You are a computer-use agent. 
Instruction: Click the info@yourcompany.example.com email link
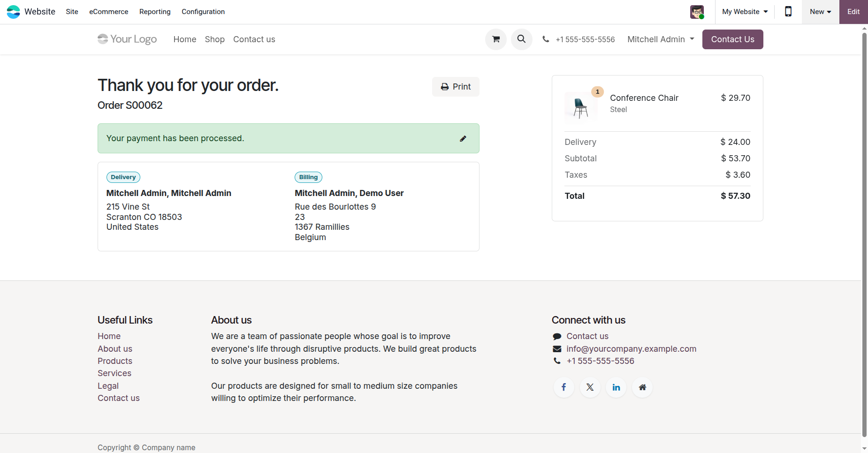pyautogui.click(x=631, y=349)
